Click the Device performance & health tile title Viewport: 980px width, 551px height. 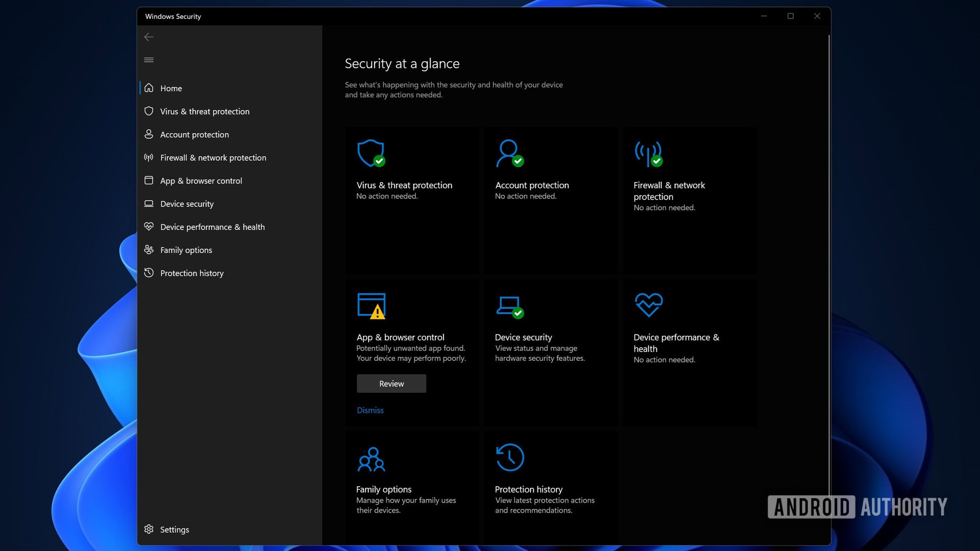pyautogui.click(x=676, y=343)
